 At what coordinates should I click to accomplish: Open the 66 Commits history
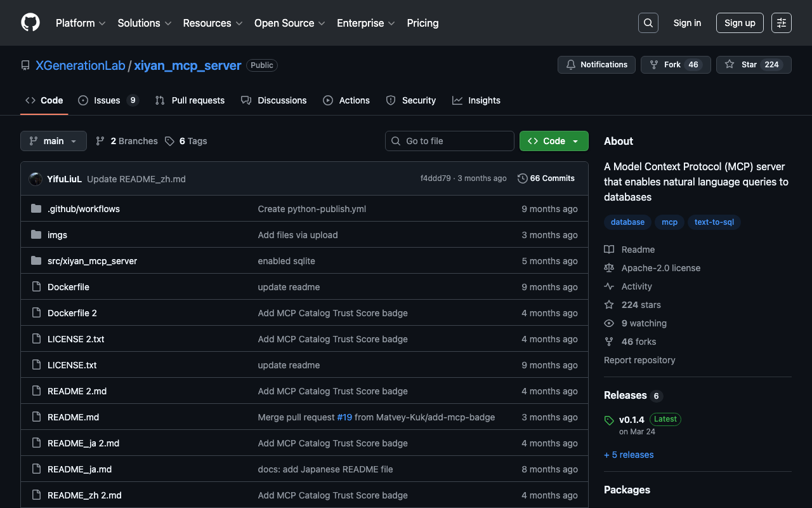tap(546, 178)
